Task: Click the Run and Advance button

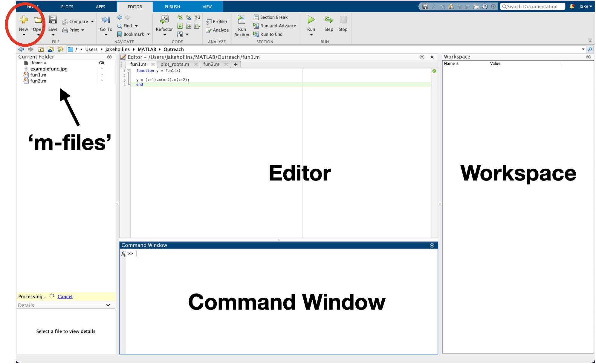Action: click(x=275, y=26)
